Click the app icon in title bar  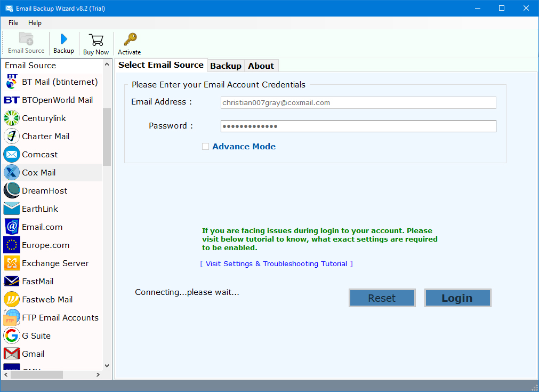[x=9, y=9]
